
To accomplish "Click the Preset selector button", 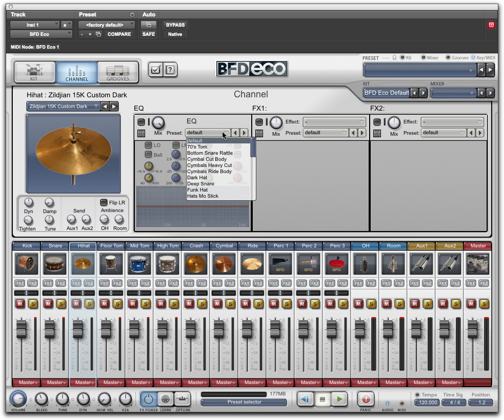I will point(244,402).
